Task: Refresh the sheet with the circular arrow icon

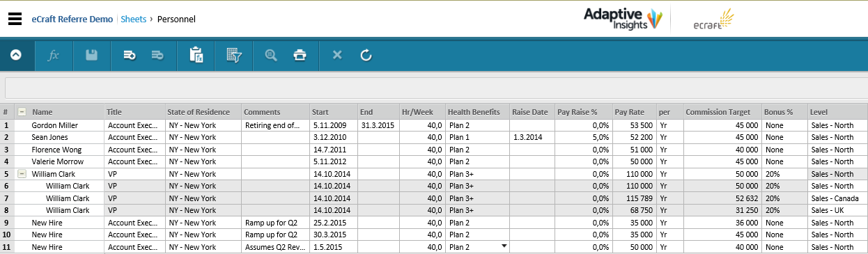Action: coord(366,55)
